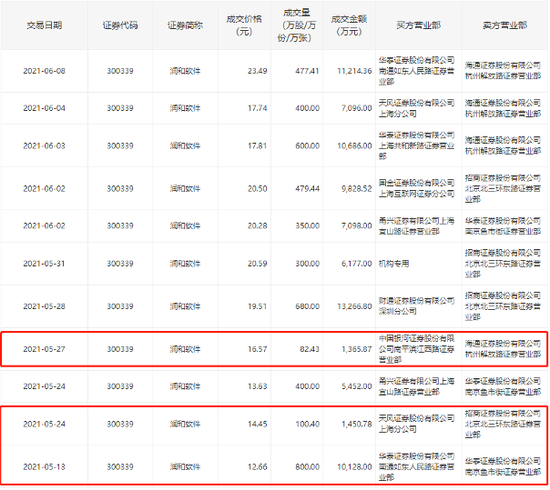
Task: Select the date cell 2021-06-08
Action: point(44,71)
